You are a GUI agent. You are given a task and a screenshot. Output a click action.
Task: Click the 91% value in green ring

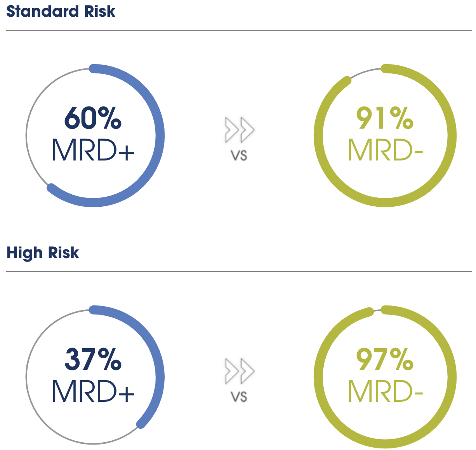pyautogui.click(x=384, y=118)
